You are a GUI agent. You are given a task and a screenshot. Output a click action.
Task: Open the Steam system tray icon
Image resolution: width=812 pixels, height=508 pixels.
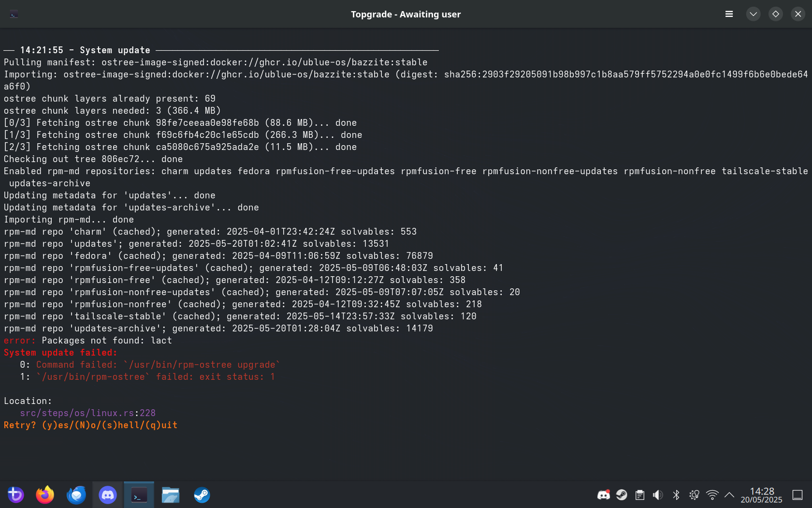[x=622, y=495]
